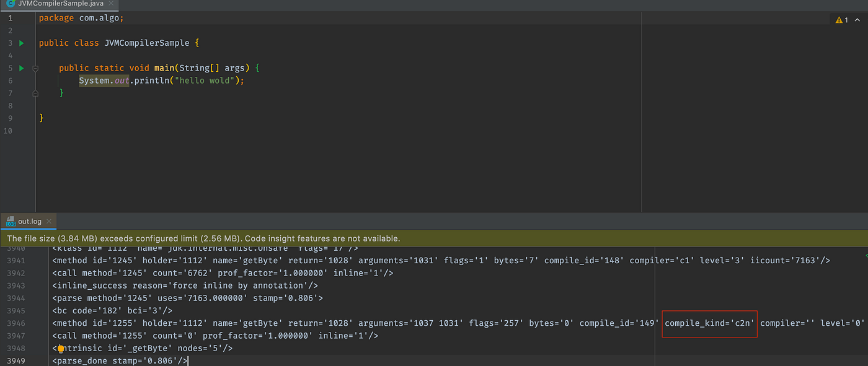Click 'main(String[] args)' method signature
The height and width of the screenshot is (366, 868).
coord(201,68)
